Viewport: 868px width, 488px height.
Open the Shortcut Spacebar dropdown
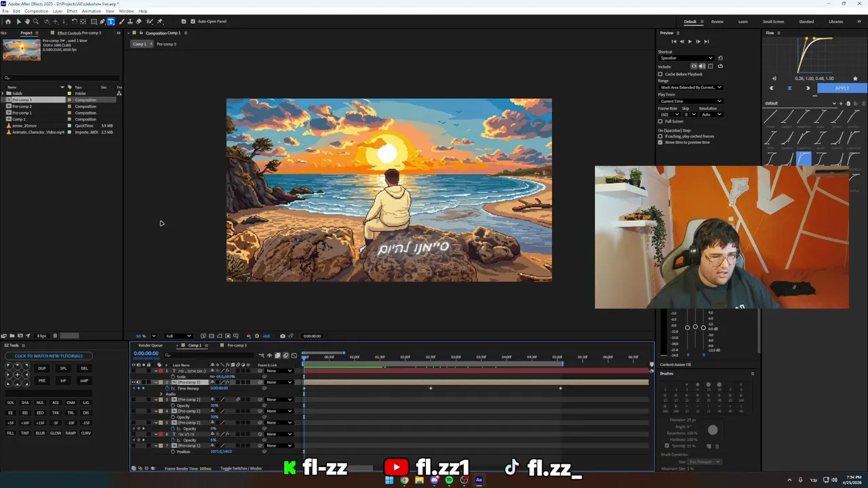686,58
